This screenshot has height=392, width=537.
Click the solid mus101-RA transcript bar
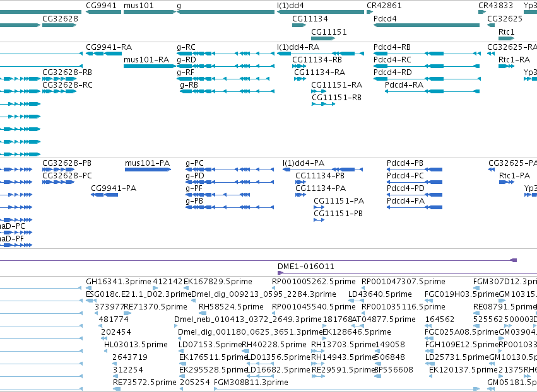pos(150,66)
